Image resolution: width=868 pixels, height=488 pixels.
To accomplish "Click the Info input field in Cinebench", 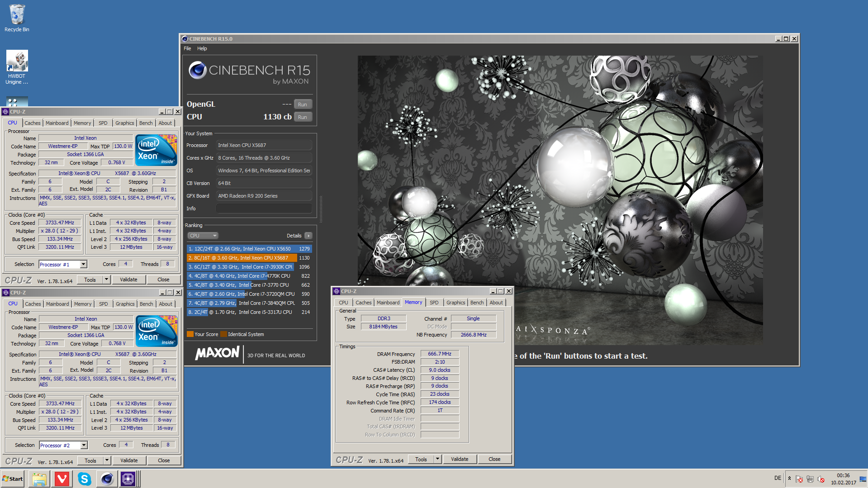I will [264, 208].
